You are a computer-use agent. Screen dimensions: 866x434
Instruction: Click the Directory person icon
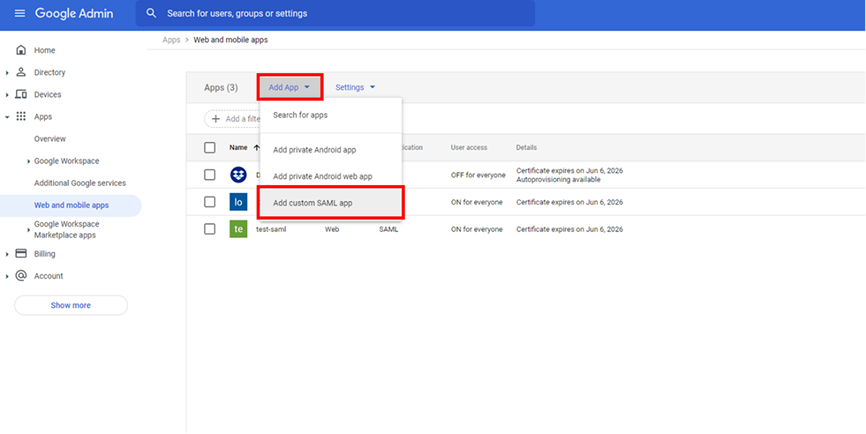[21, 72]
